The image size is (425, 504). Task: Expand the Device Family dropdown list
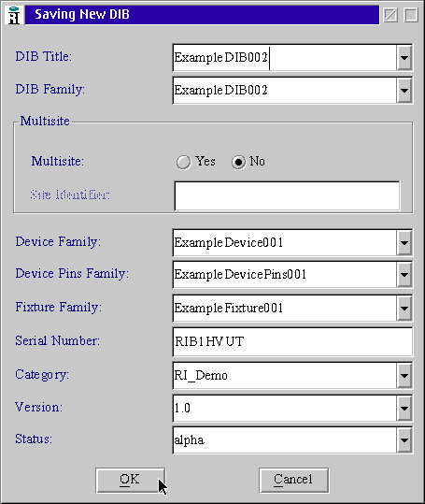[x=404, y=242]
